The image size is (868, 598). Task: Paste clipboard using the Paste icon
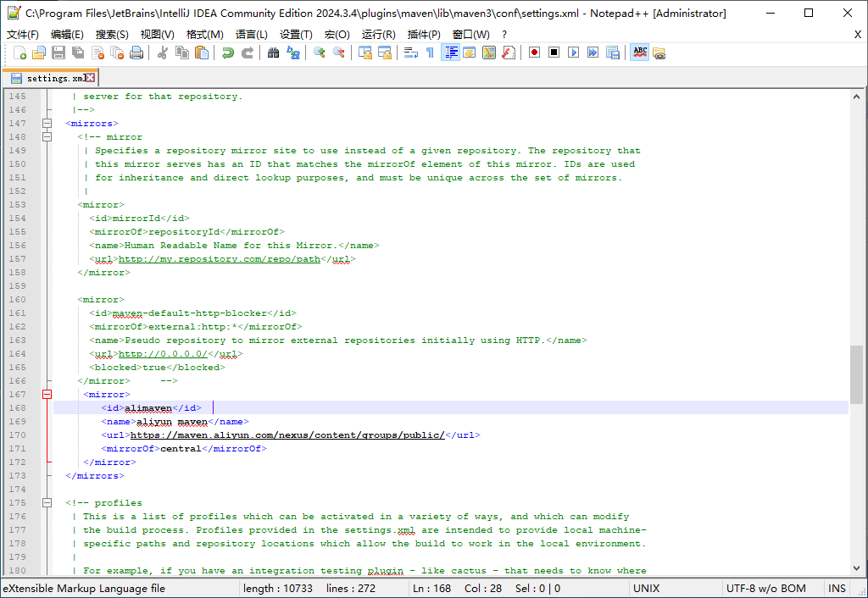(x=202, y=53)
